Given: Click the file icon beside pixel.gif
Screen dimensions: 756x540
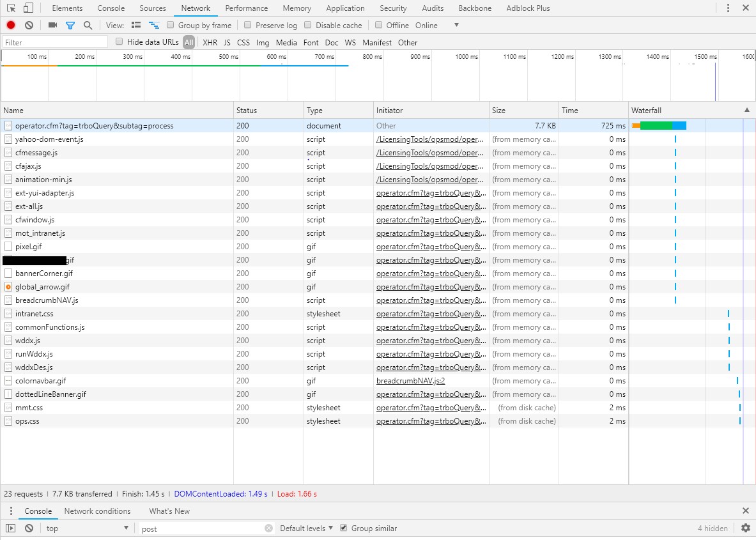Looking at the screenshot, I should pyautogui.click(x=8, y=247).
